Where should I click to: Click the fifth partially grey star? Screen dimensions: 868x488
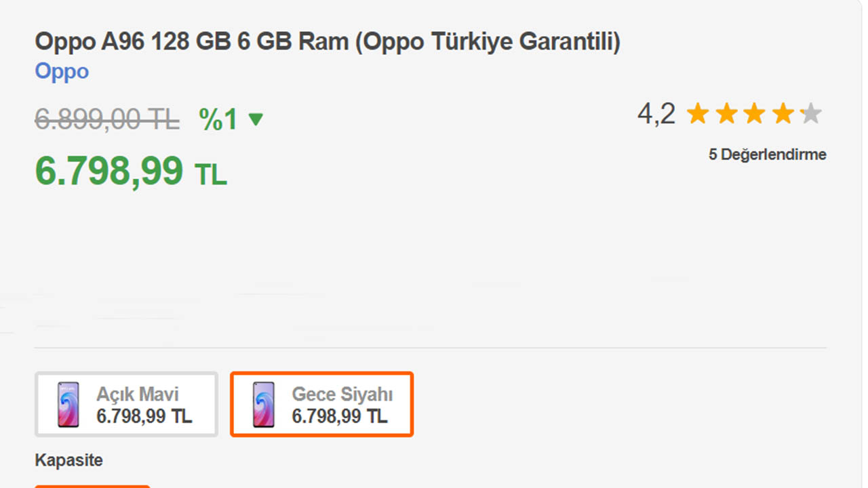pos(810,114)
